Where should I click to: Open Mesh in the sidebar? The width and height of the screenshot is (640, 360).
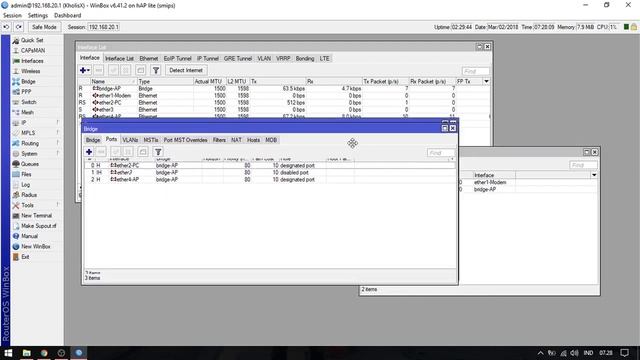tap(27, 112)
